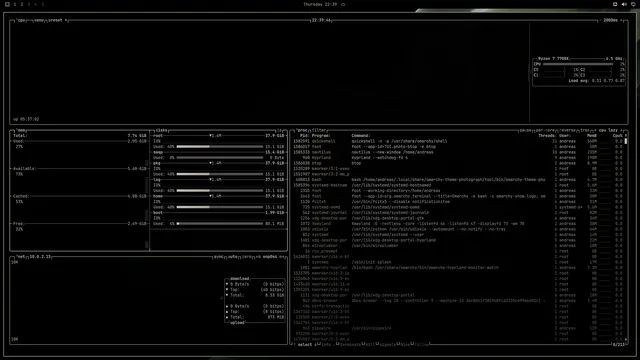Click the rightmost tray icon in the top bar
This screenshot has width=640, height=360.
coord(633,4)
